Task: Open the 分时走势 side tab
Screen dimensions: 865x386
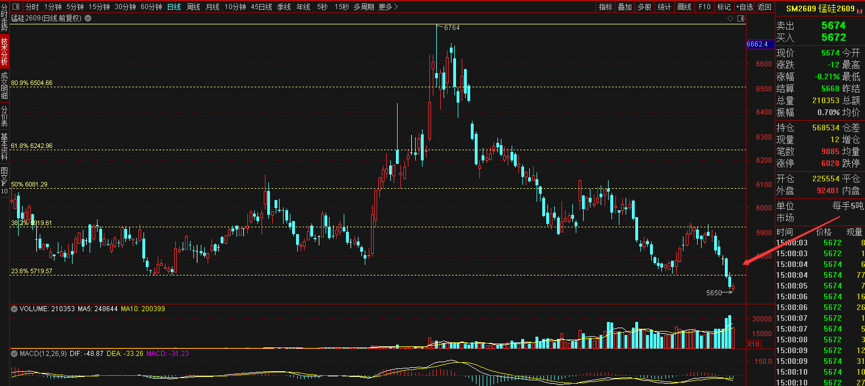Action: coord(4,17)
